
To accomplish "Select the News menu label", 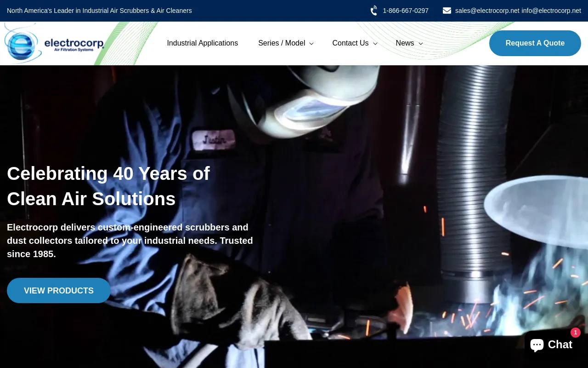I will pos(405,43).
